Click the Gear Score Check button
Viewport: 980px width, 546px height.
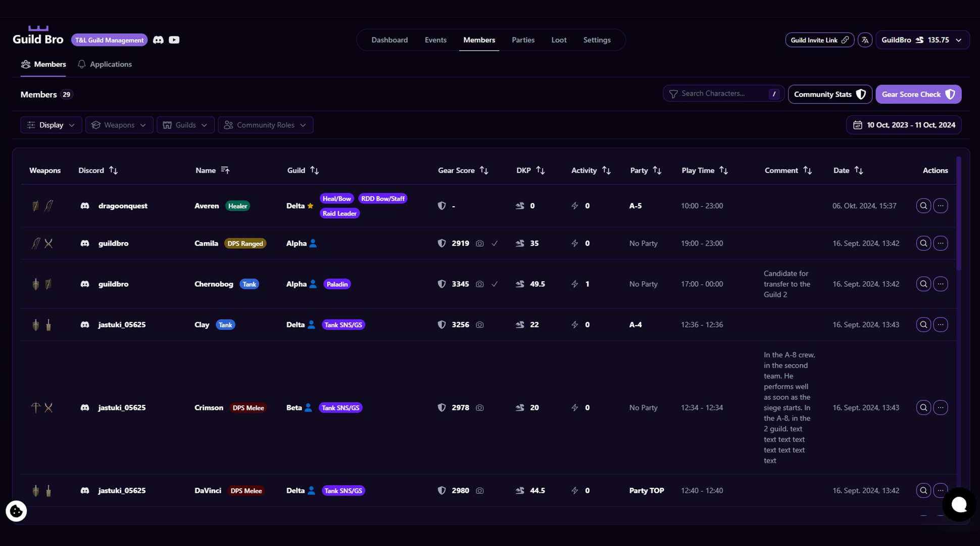(x=918, y=95)
